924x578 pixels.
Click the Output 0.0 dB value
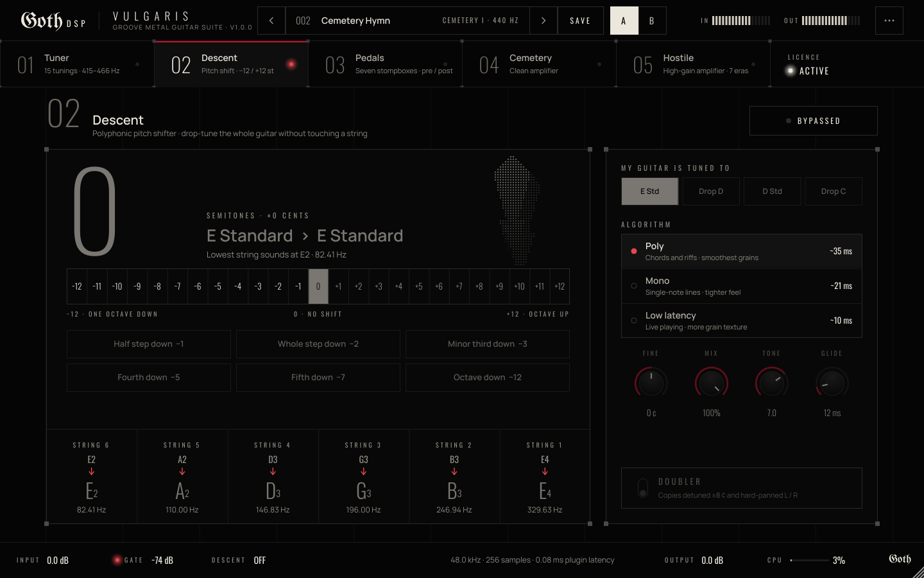click(x=712, y=561)
